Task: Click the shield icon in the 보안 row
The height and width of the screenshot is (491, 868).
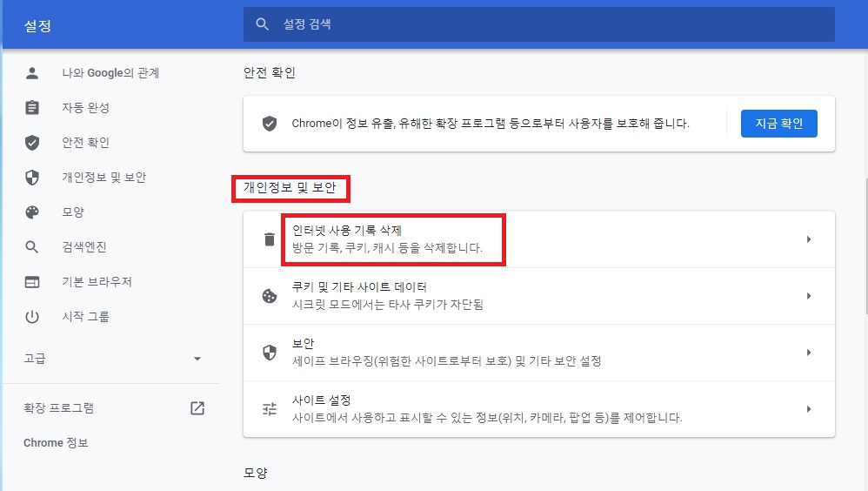Action: point(270,353)
